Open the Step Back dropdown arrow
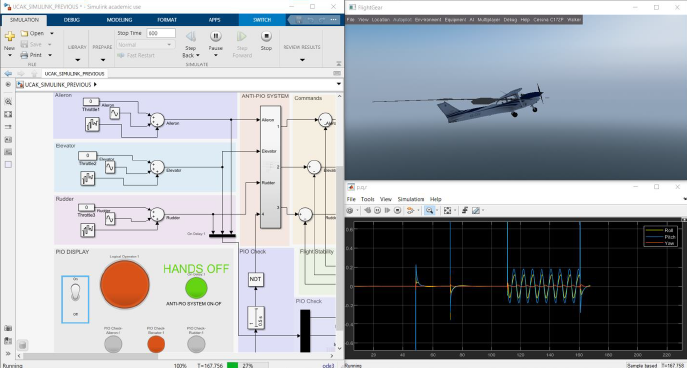The width and height of the screenshot is (687, 368). coord(198,56)
